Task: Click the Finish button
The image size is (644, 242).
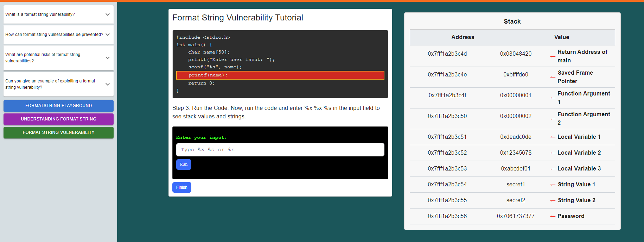Action: tap(181, 187)
